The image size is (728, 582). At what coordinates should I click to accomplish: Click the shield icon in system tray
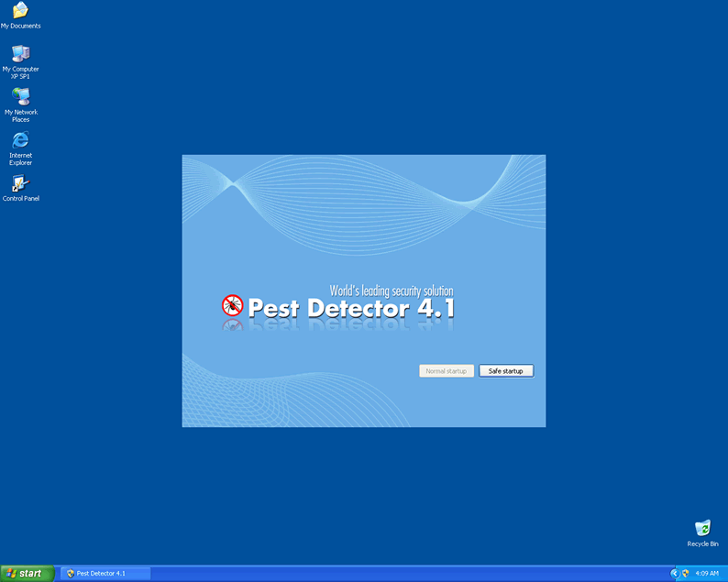pyautogui.click(x=685, y=573)
